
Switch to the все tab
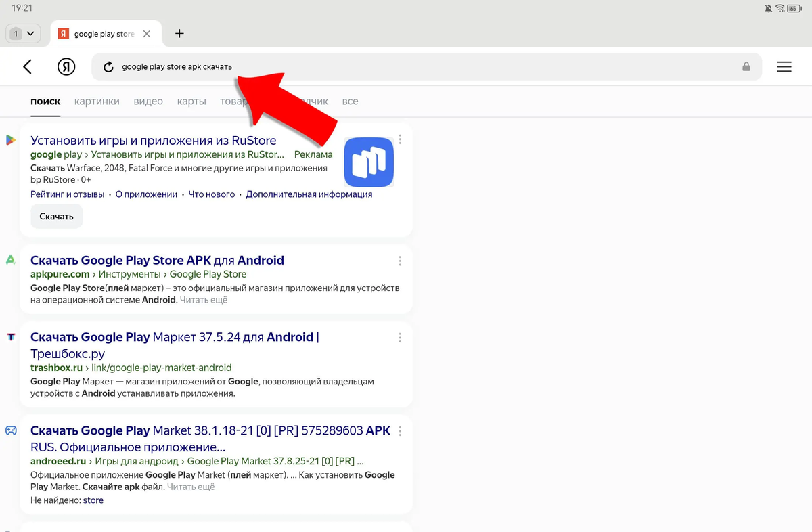pos(350,102)
